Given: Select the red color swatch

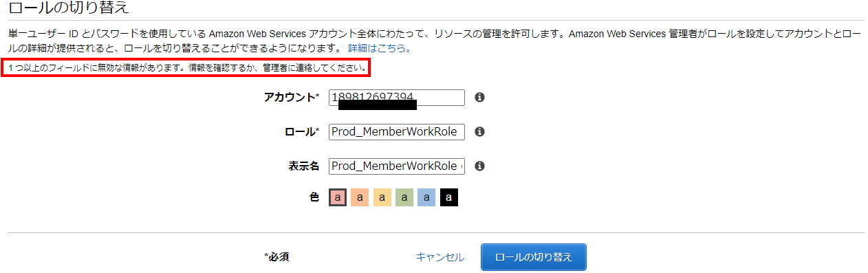Looking at the screenshot, I should click(x=338, y=197).
